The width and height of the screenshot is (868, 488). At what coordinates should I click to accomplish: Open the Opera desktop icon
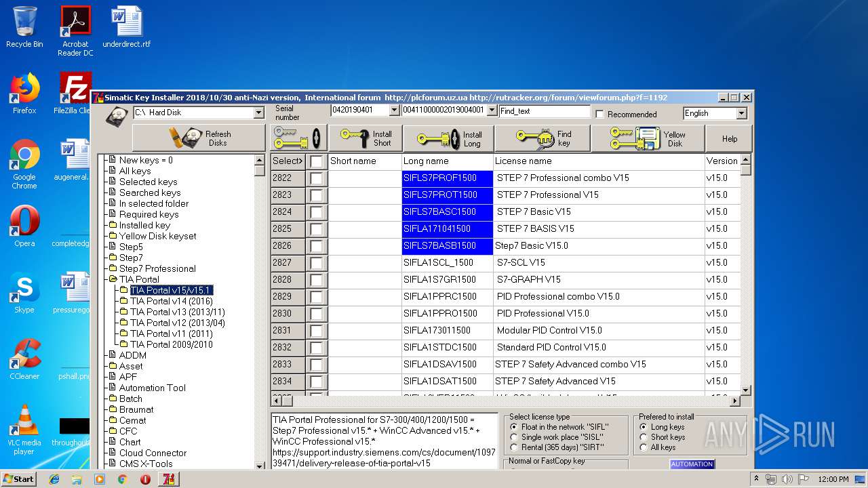24,226
